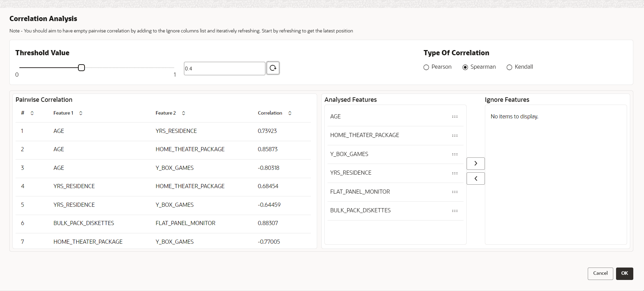Click the threshold slider handle
The height and width of the screenshot is (291, 644).
tap(81, 68)
